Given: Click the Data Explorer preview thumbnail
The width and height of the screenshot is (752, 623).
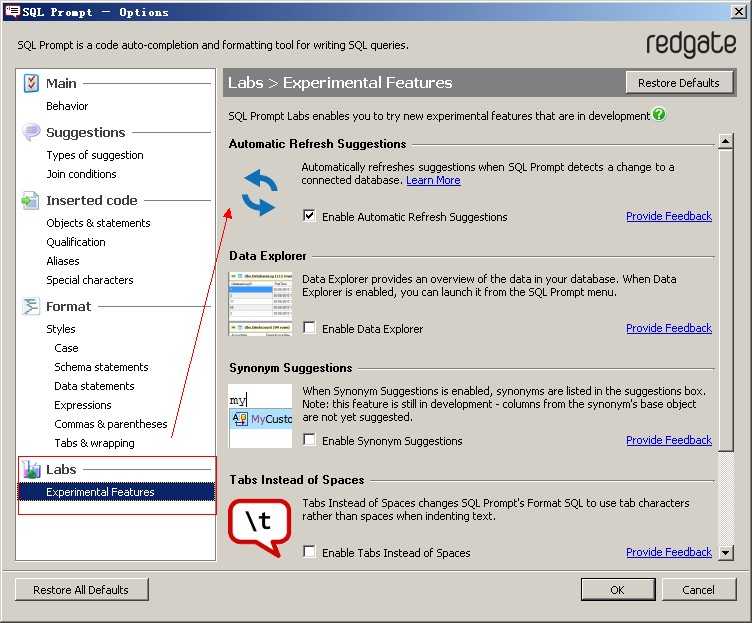Looking at the screenshot, I should 260,304.
